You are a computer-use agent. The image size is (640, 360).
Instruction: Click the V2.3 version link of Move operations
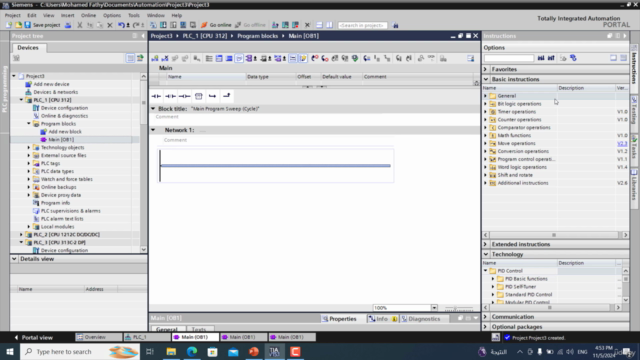click(x=622, y=144)
